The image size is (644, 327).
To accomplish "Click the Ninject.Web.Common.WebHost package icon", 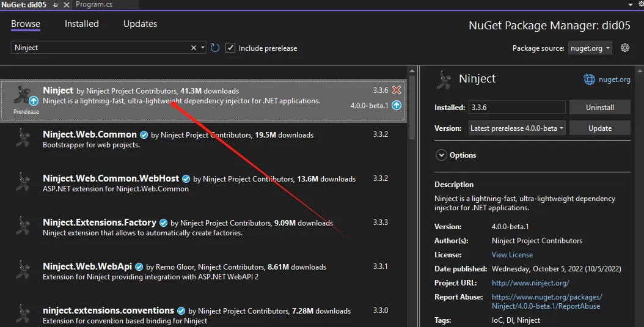I will tap(23, 182).
